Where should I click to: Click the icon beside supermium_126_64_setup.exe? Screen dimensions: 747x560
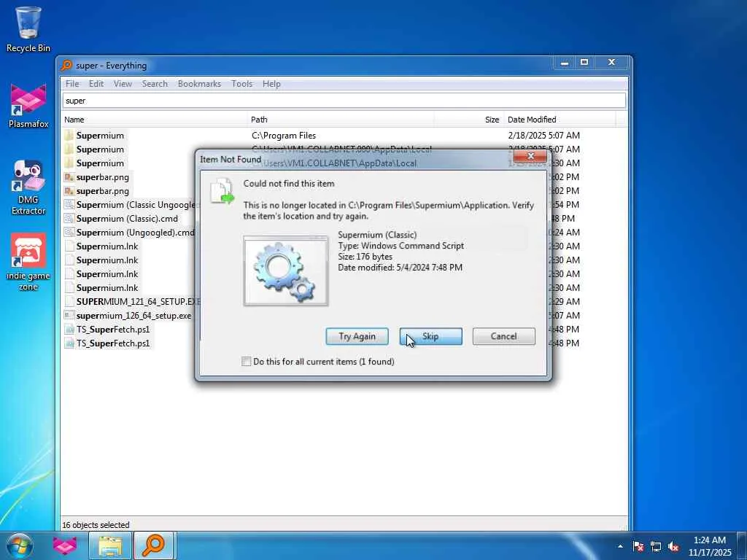click(69, 315)
